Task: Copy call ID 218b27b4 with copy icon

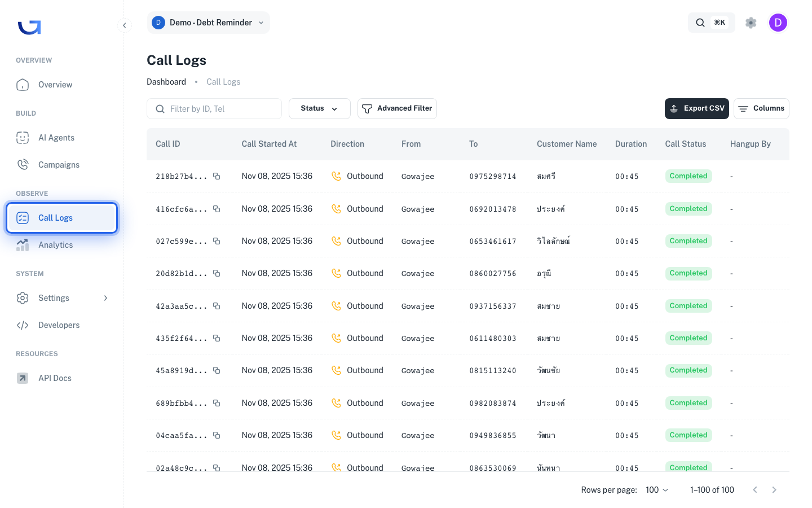Action: pyautogui.click(x=217, y=176)
